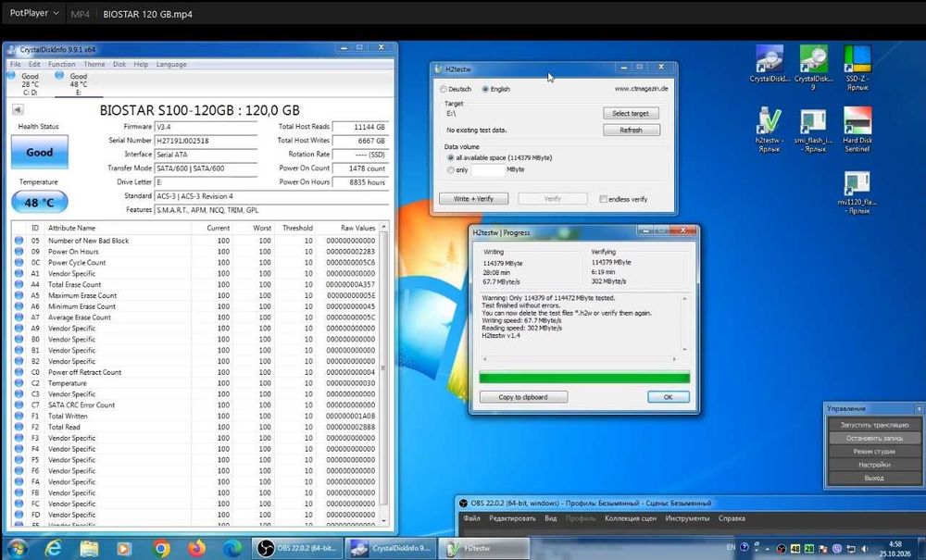The width and height of the screenshot is (926, 560).
Task: Click the Good health status button
Action: [40, 152]
